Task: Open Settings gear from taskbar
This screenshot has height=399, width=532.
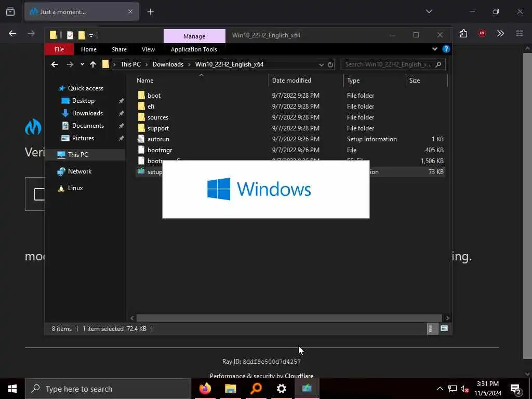Action: tap(281, 389)
